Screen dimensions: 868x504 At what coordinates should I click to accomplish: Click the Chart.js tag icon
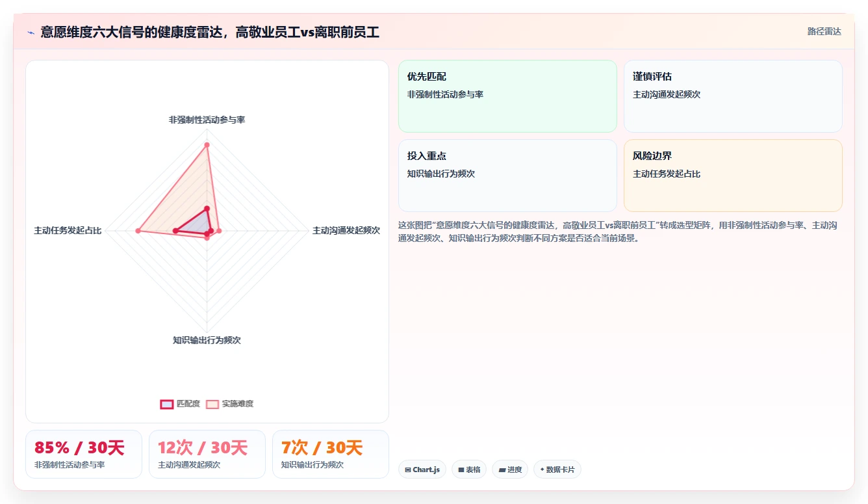tap(408, 470)
